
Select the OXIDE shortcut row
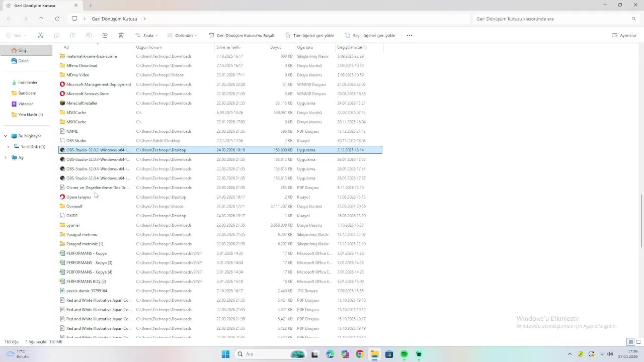click(220, 216)
